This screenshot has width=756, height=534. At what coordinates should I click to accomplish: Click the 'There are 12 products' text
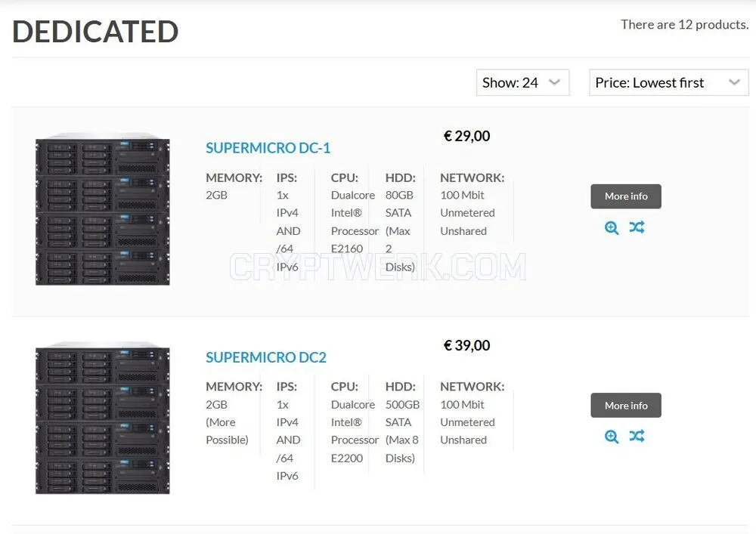(x=685, y=25)
